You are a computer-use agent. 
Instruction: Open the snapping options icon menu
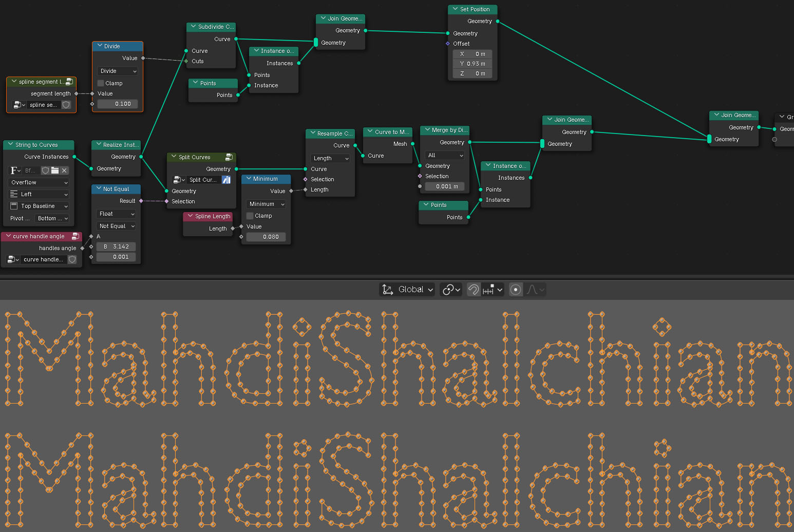tap(493, 290)
